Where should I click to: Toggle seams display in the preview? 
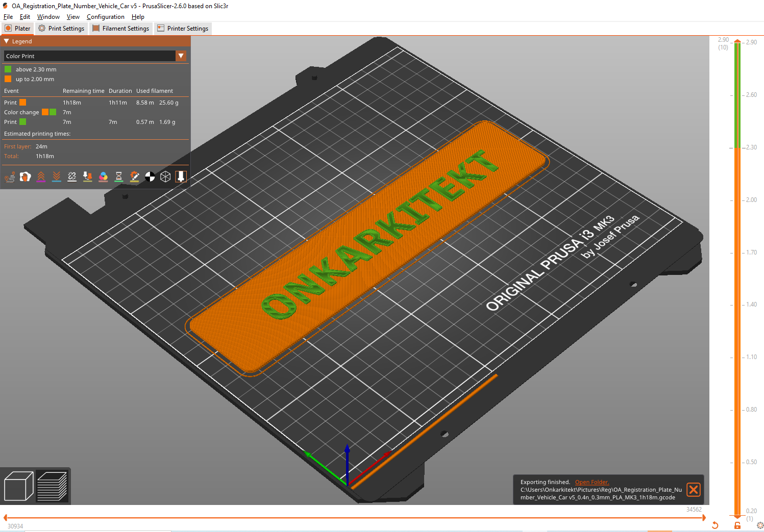click(71, 176)
